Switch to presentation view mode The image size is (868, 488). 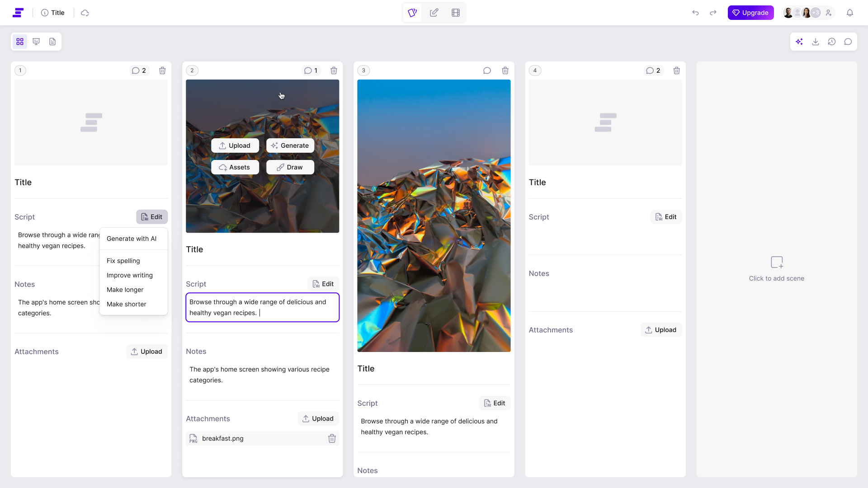click(36, 42)
